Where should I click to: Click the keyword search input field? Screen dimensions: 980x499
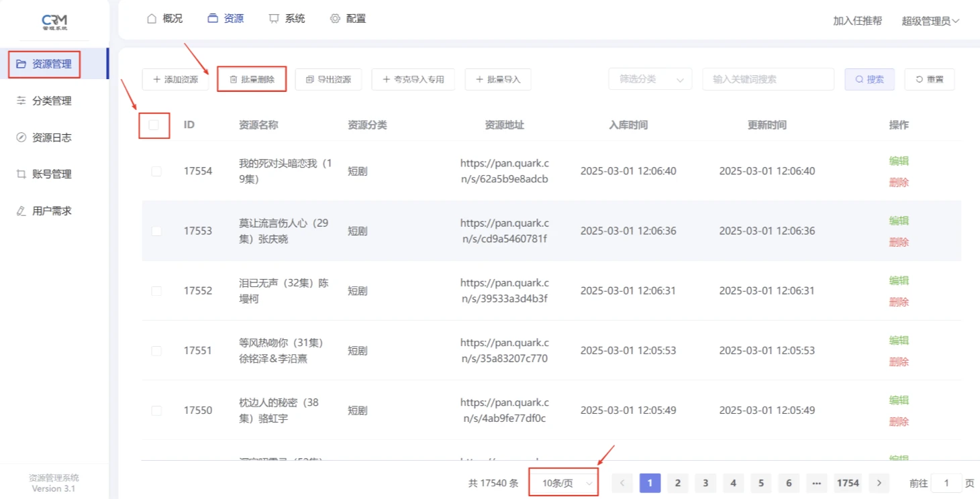click(x=768, y=78)
